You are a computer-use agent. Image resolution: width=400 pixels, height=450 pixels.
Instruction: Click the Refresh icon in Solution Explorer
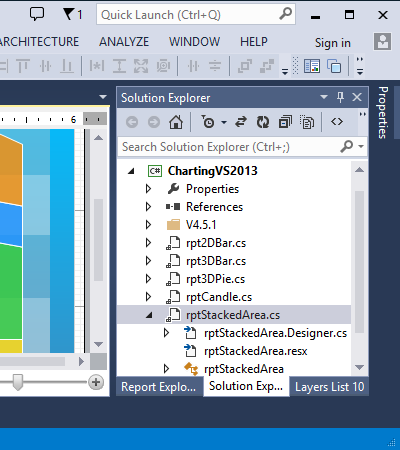click(263, 122)
